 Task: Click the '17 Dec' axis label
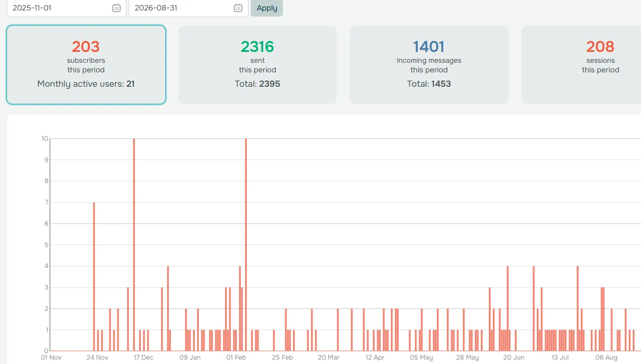[143, 357]
